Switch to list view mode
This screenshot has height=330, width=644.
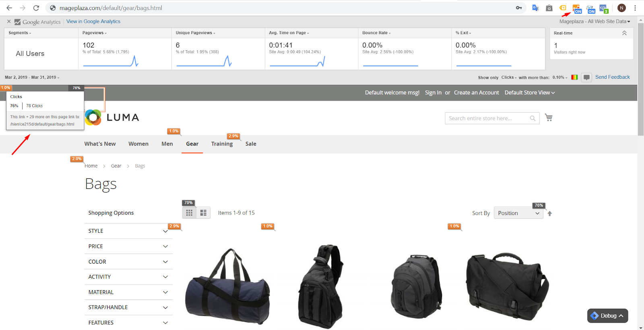pos(203,213)
